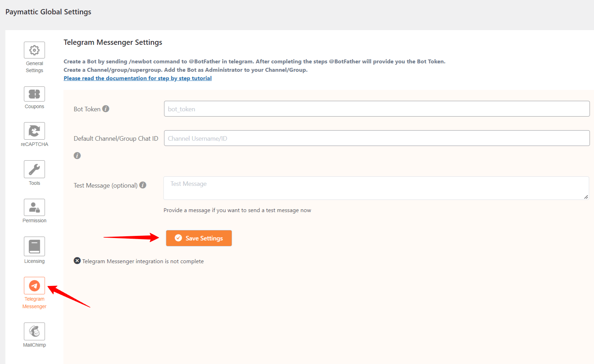Click the Telegram Messenger sidebar label
This screenshot has width=594, height=364.
tap(34, 303)
